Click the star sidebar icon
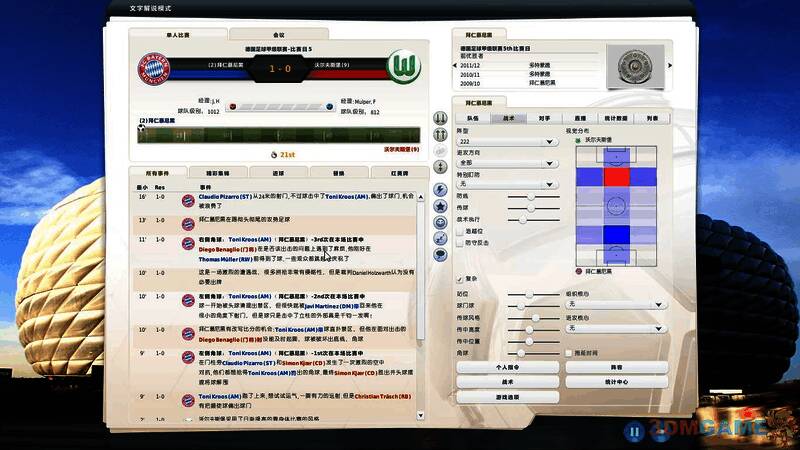 (x=439, y=204)
